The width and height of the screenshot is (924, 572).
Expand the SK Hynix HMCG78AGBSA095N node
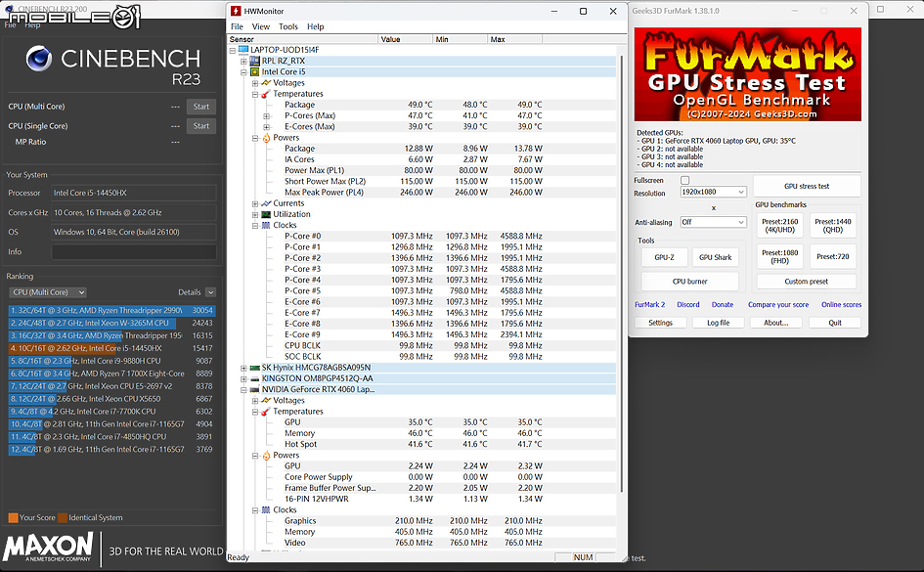(x=243, y=368)
